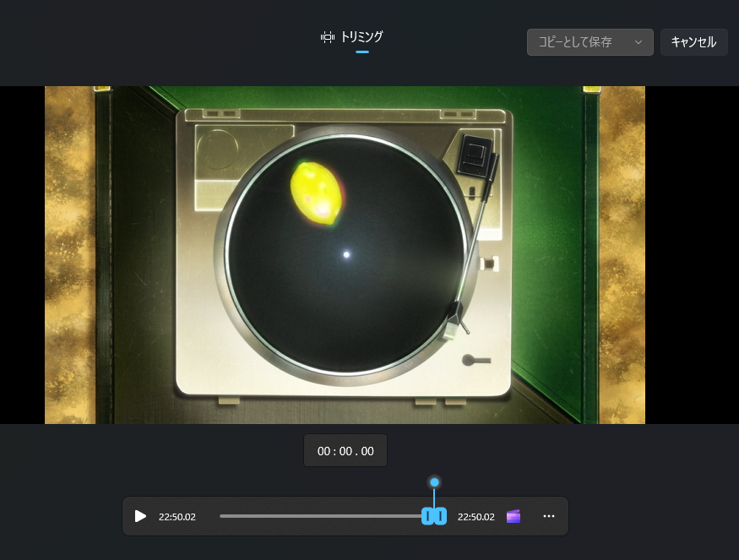Click the middle of the gray timeline track
This screenshot has width=739, height=560.
[x=321, y=516]
